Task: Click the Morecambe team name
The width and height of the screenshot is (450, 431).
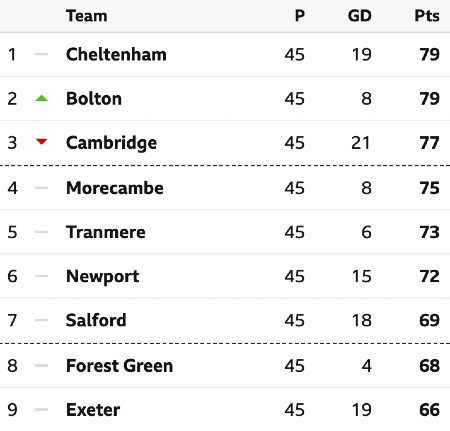Action: [115, 188]
